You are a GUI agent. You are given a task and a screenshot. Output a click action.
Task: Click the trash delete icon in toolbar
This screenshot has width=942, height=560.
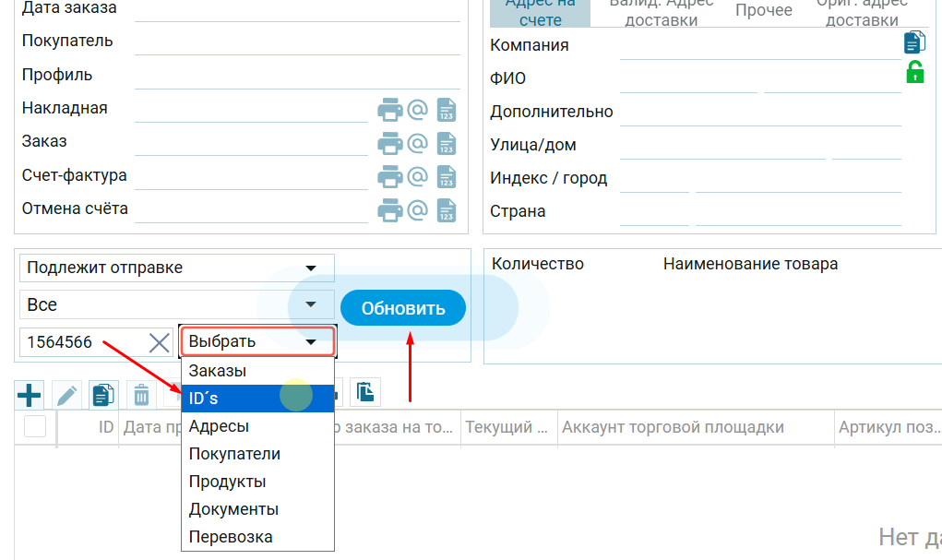[141, 396]
